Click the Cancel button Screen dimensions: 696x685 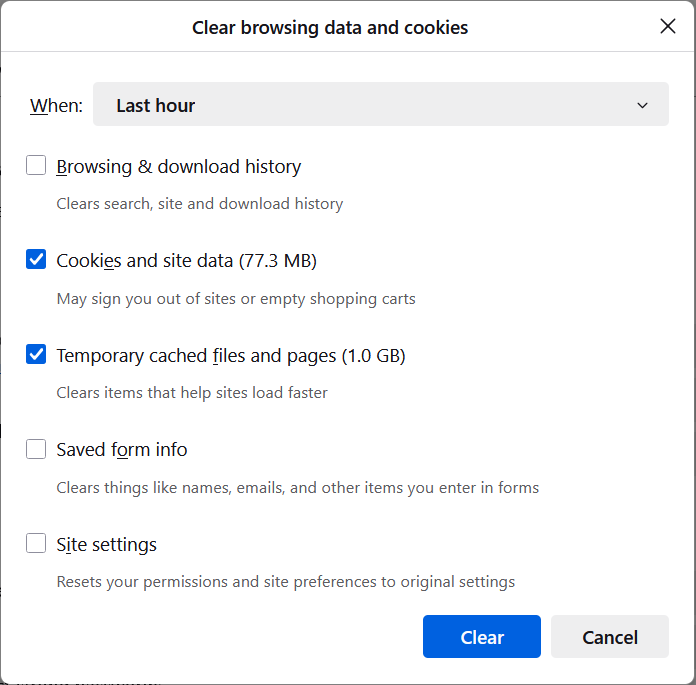click(x=610, y=637)
